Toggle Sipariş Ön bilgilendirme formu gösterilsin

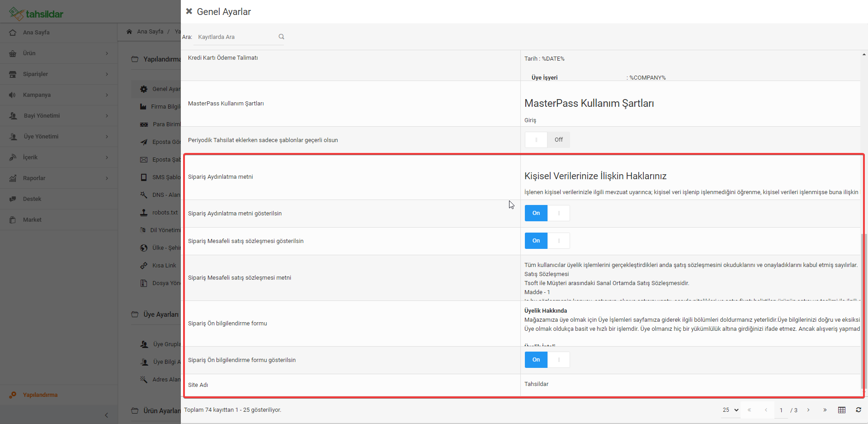pyautogui.click(x=547, y=360)
